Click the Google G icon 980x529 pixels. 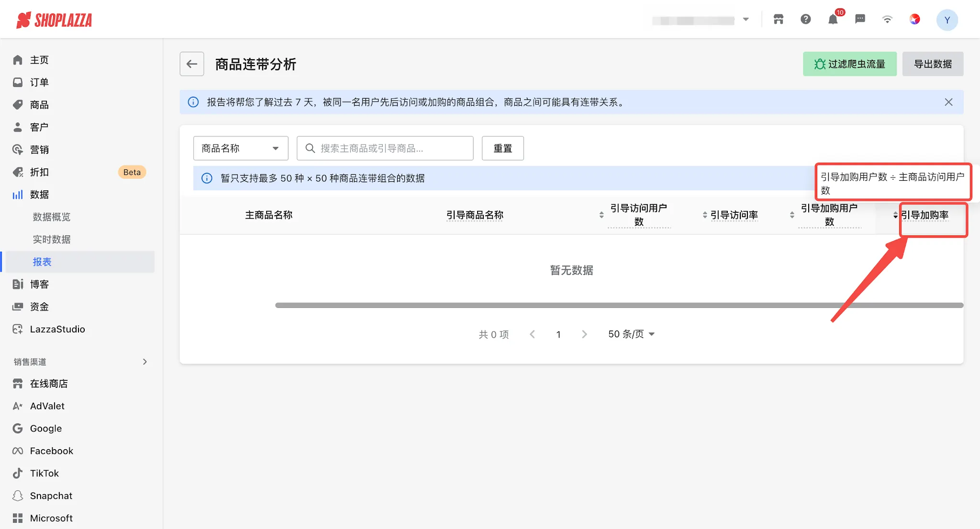point(18,429)
